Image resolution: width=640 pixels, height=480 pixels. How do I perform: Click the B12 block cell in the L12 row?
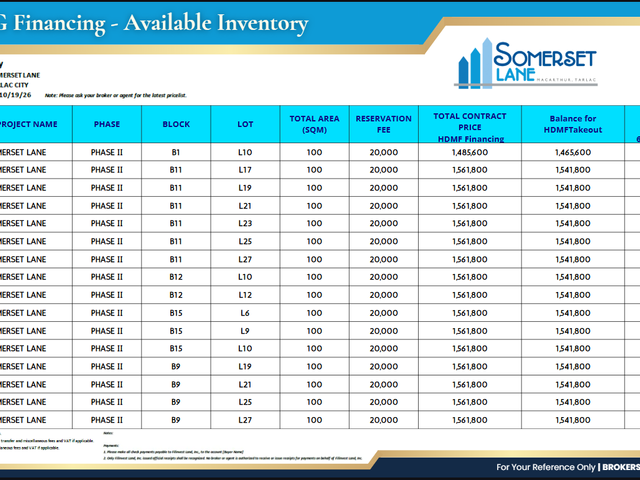(x=176, y=295)
